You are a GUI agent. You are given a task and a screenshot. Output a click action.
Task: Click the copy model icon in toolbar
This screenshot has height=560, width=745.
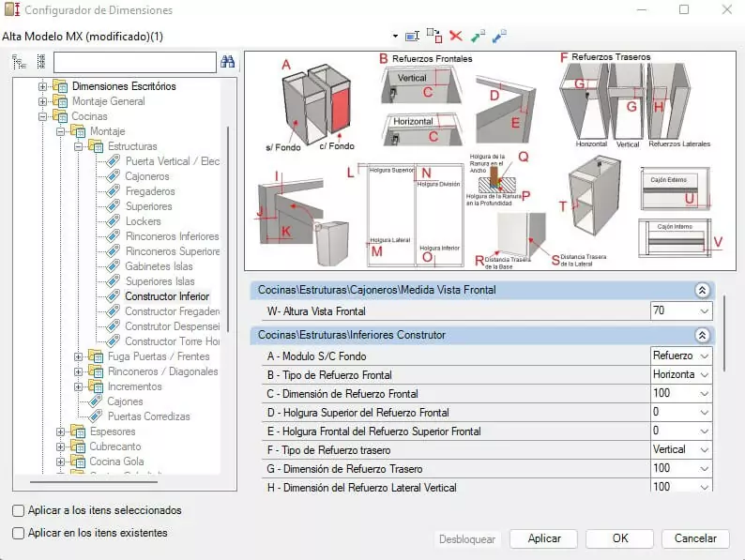click(433, 36)
